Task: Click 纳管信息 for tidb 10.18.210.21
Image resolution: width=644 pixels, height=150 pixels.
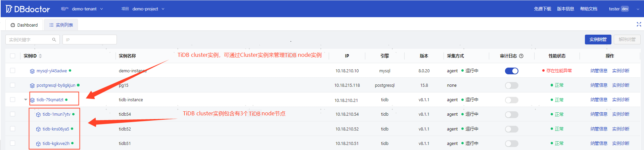Action: [x=599, y=100]
